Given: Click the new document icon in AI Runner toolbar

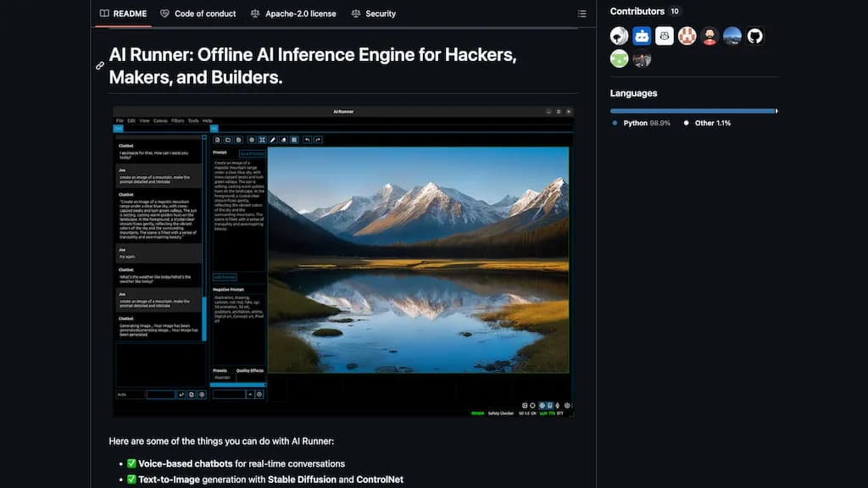Looking at the screenshot, I should click(217, 140).
